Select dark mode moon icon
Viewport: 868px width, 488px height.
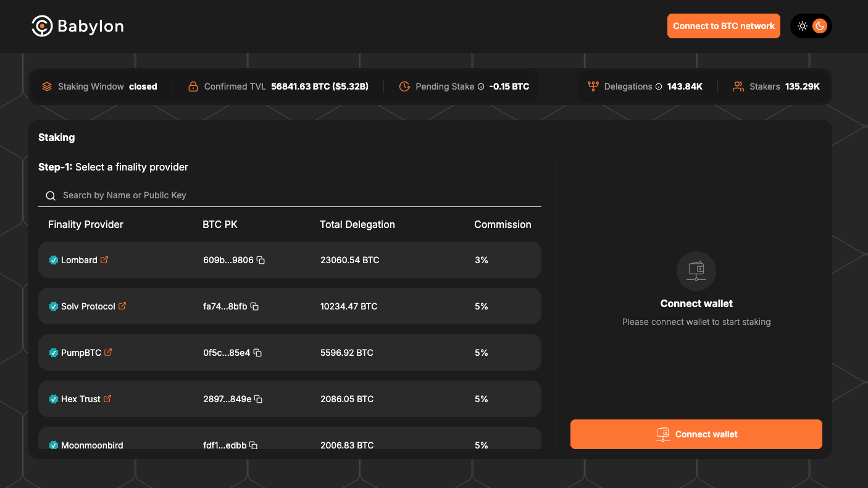tap(819, 26)
